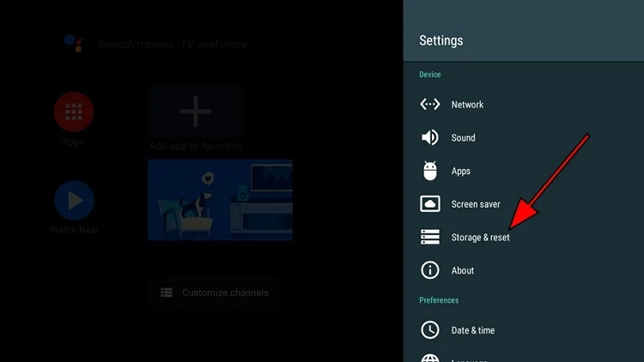Tap the Google Assistant dots icon
The image size is (644, 362).
point(74,44)
